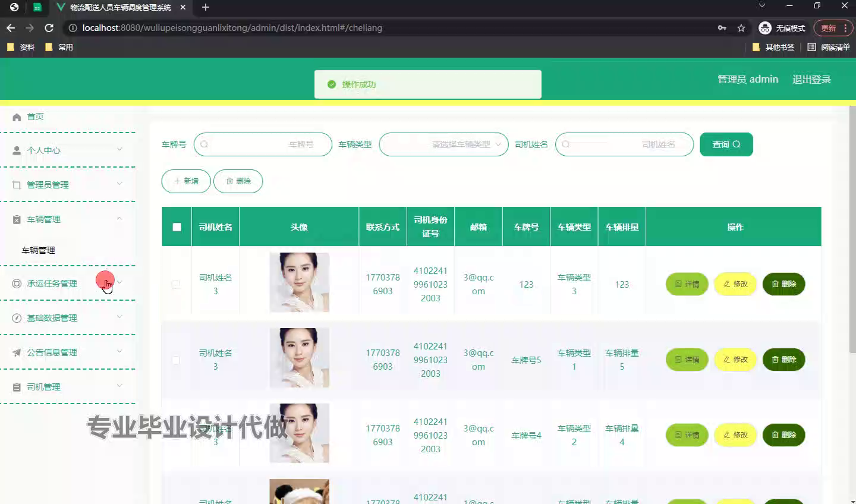Screen dimensions: 856x504
Task: Expand the 管理员管理 menu chevron
Action: [119, 184]
